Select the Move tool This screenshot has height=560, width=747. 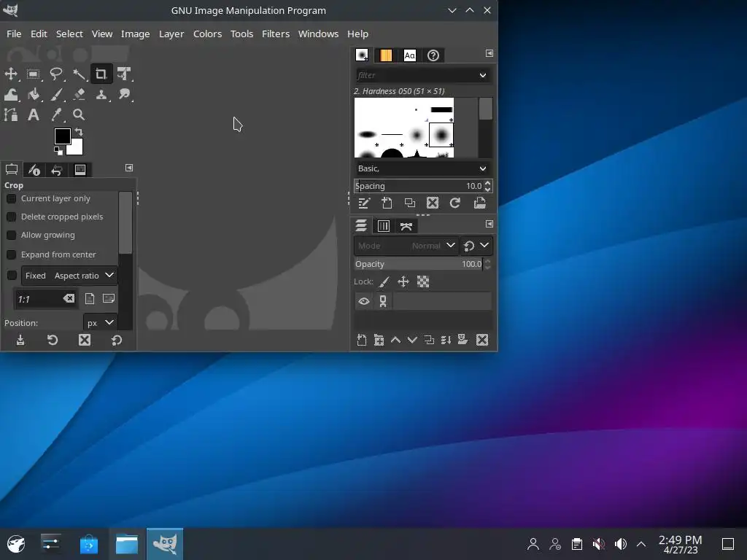pos(11,74)
